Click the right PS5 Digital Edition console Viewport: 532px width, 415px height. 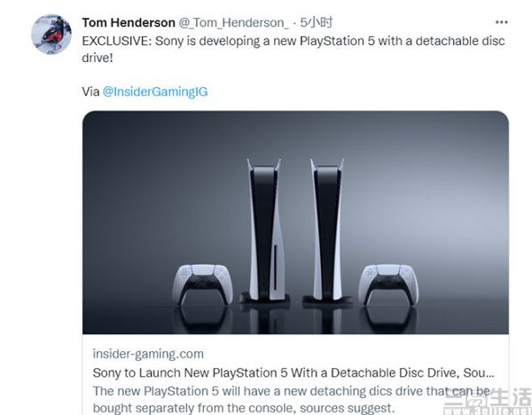point(327,231)
